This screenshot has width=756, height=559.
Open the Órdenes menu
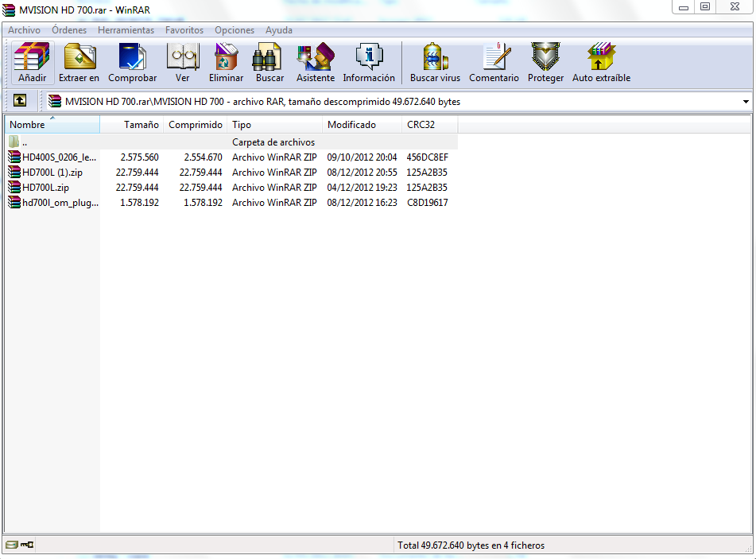69,30
